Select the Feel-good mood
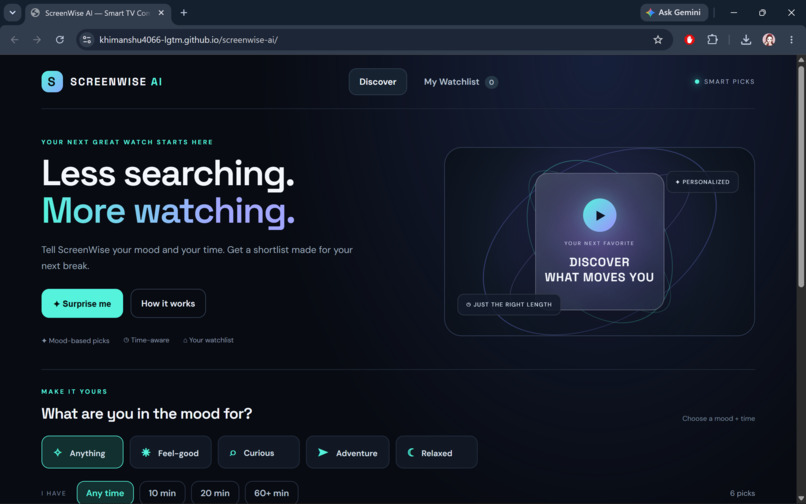Image resolution: width=806 pixels, height=504 pixels. [x=171, y=453]
